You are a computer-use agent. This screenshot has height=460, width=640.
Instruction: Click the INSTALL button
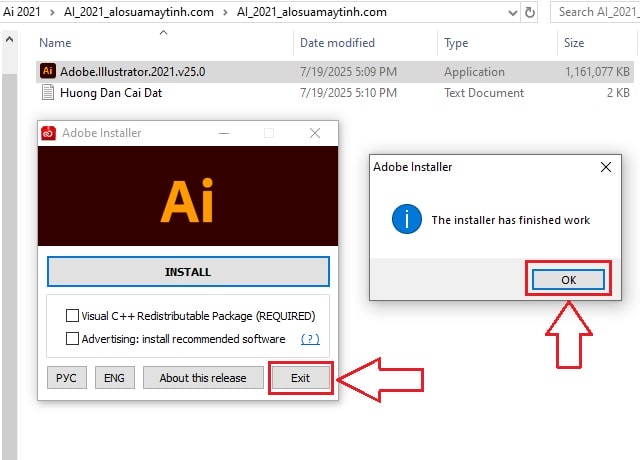pyautogui.click(x=188, y=271)
